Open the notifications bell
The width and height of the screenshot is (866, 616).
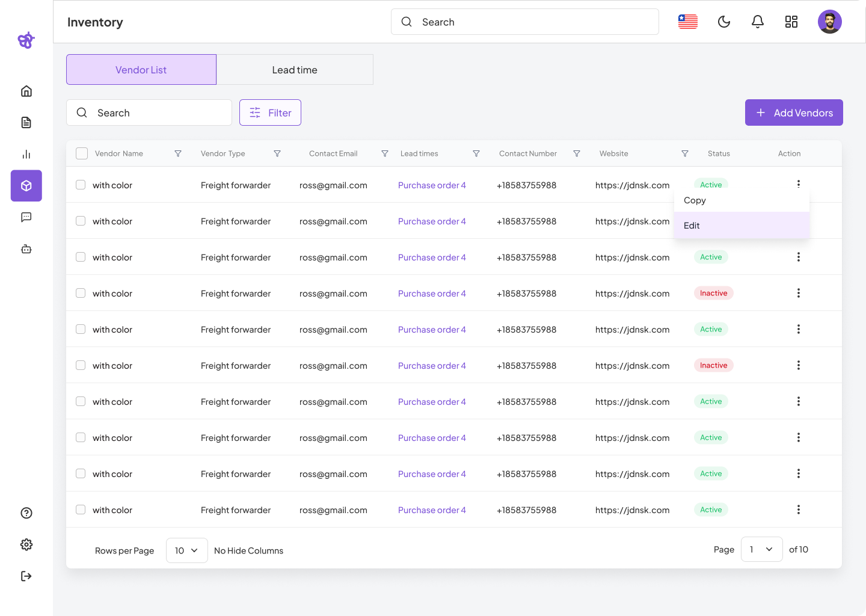click(758, 22)
